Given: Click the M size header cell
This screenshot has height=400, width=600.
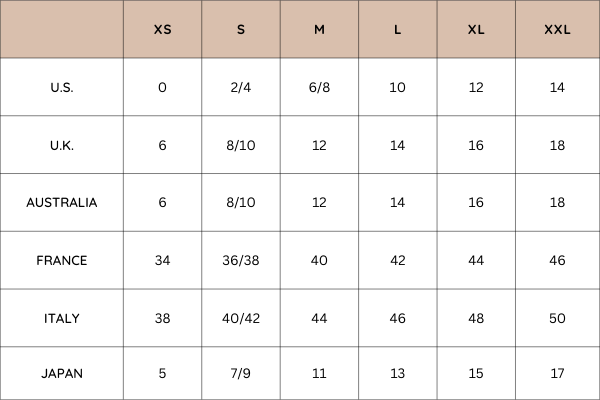Looking at the screenshot, I should 319,29.
